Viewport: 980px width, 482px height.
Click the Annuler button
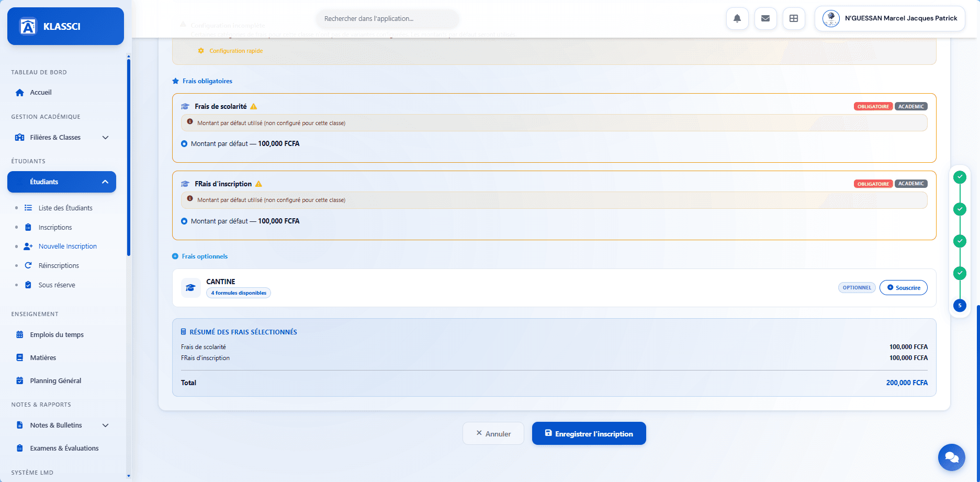(493, 433)
